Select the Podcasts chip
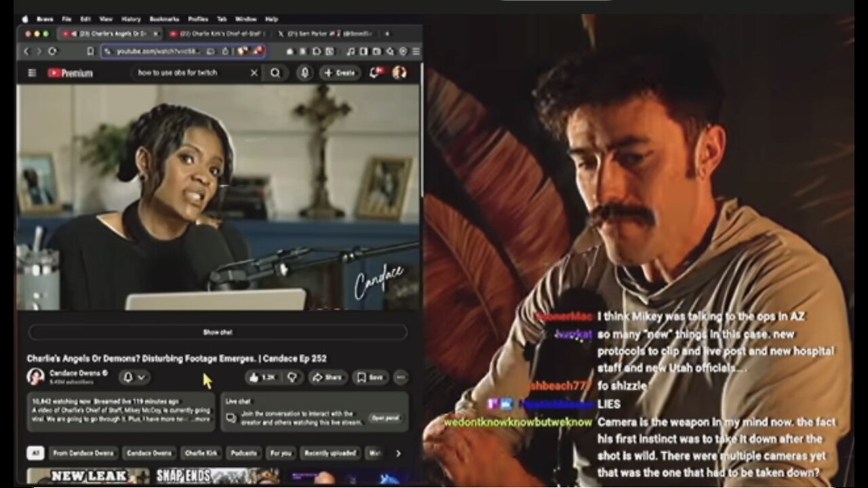Screen dimensions: 868x488 tap(243, 453)
